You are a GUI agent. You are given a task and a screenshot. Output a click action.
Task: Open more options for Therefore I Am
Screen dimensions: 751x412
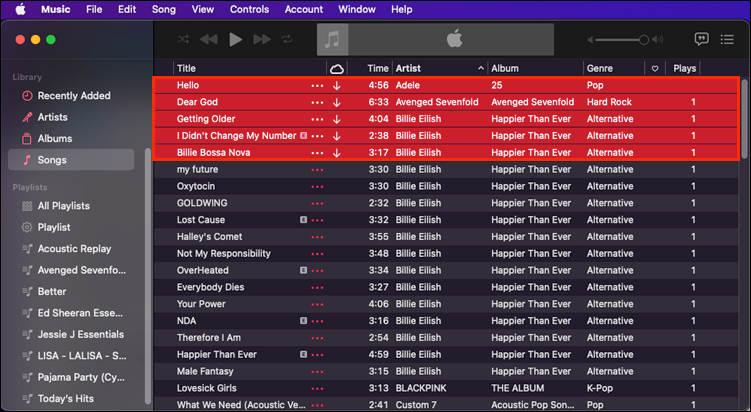point(317,338)
